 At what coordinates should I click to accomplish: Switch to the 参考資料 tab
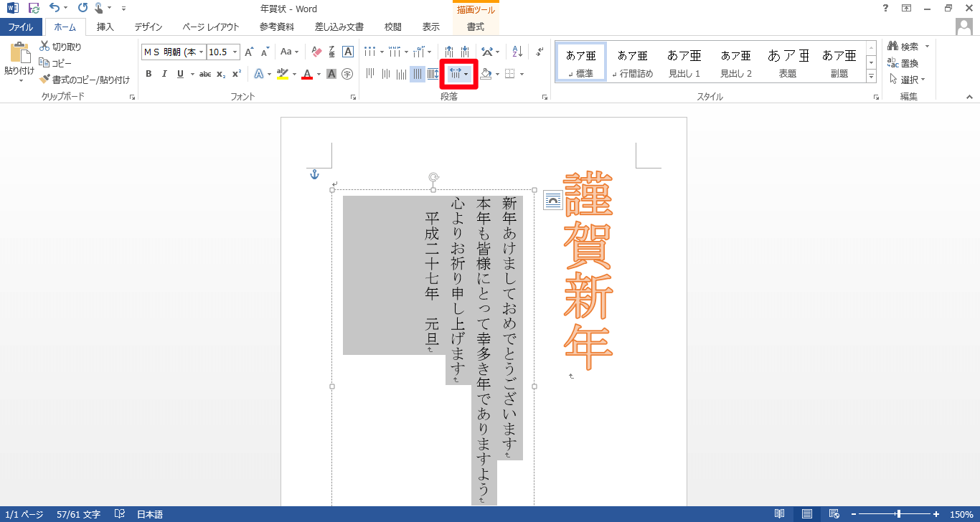[277, 27]
